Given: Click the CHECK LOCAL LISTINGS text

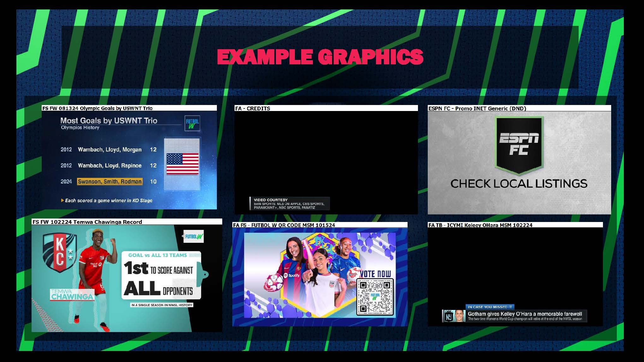Looking at the screenshot, I should coord(519,184).
